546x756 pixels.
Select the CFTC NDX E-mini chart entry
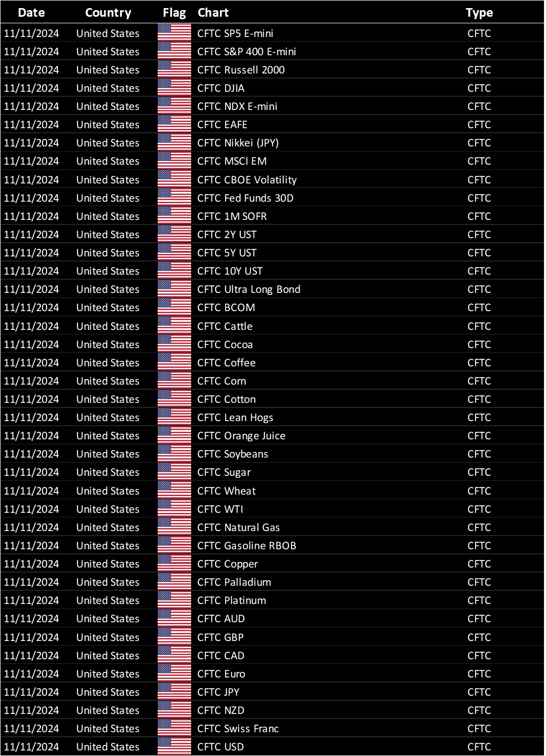click(237, 106)
